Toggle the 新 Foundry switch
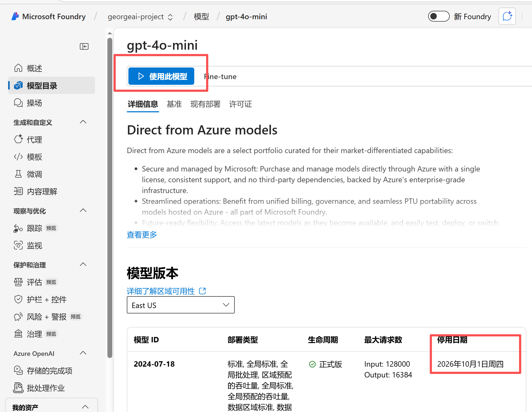The image size is (532, 412). [x=438, y=16]
